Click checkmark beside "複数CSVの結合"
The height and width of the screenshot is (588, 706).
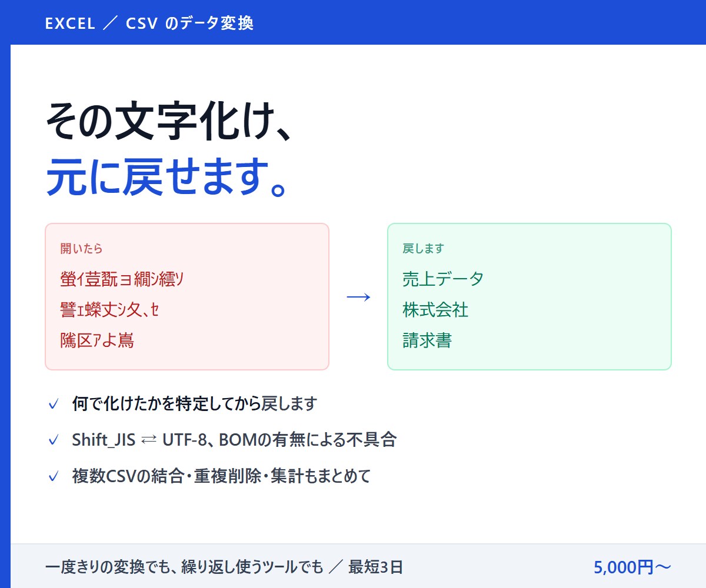click(x=54, y=476)
